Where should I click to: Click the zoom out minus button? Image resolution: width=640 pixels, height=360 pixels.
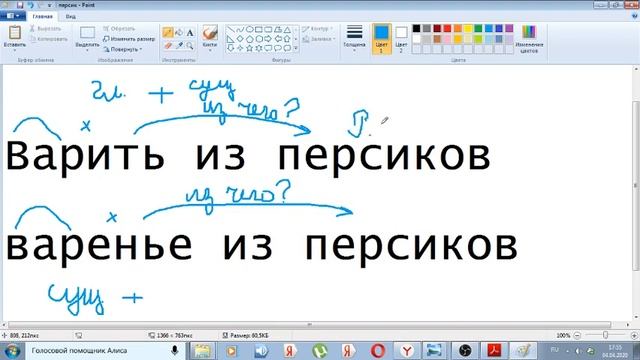click(x=577, y=335)
